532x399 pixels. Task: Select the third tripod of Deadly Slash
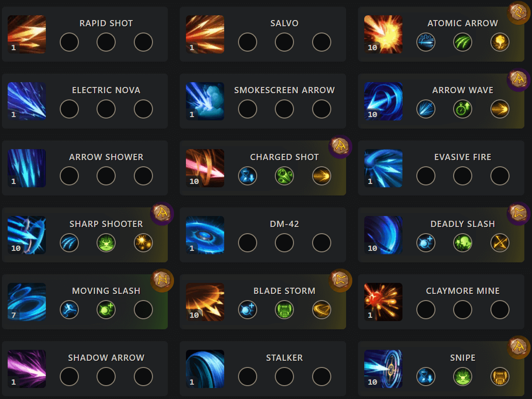(x=499, y=243)
